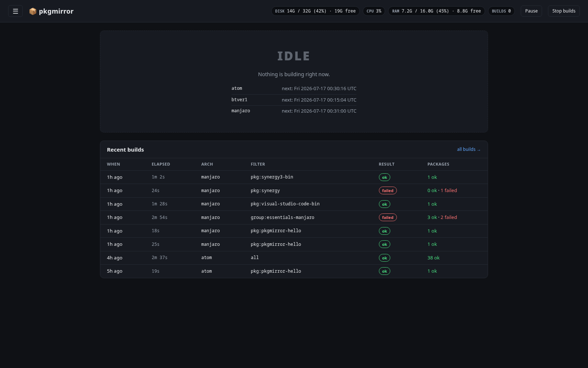The image size is (588, 368).
Task: Click the '0 ok · 1 failed' packages count
Action: [442, 191]
